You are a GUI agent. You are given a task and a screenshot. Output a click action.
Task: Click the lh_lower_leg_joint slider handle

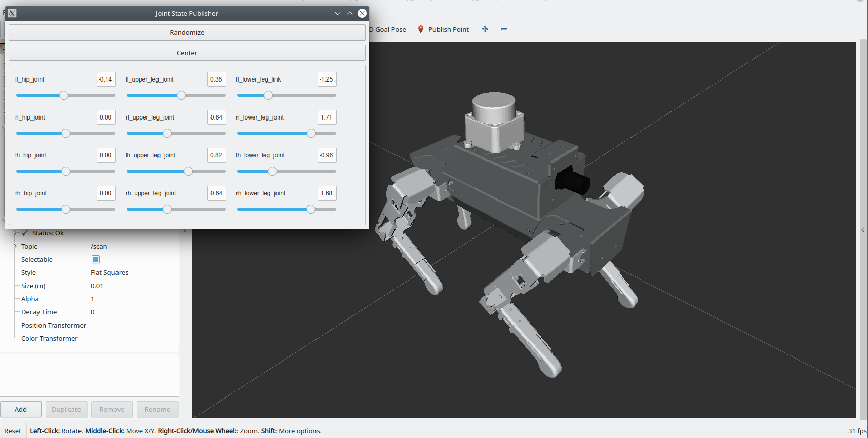tap(272, 171)
